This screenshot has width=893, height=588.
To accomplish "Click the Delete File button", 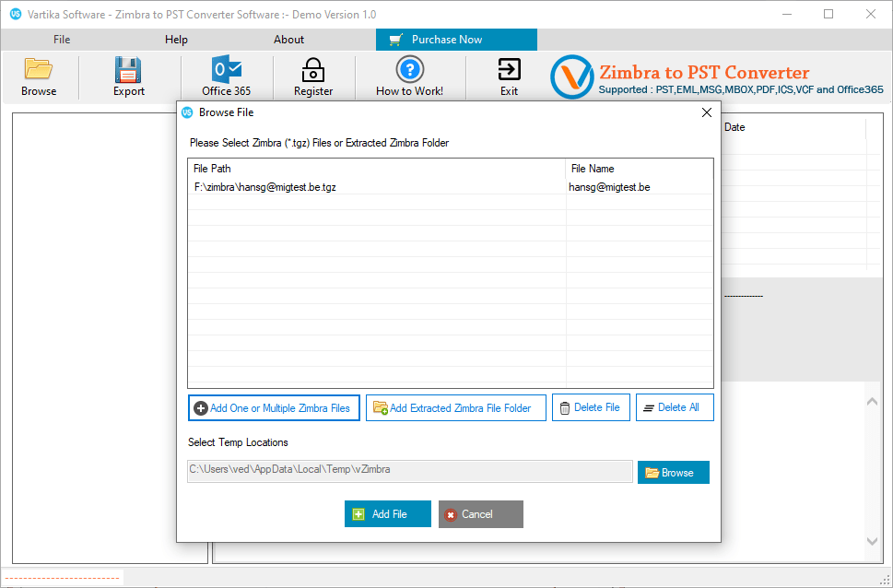I will [591, 408].
